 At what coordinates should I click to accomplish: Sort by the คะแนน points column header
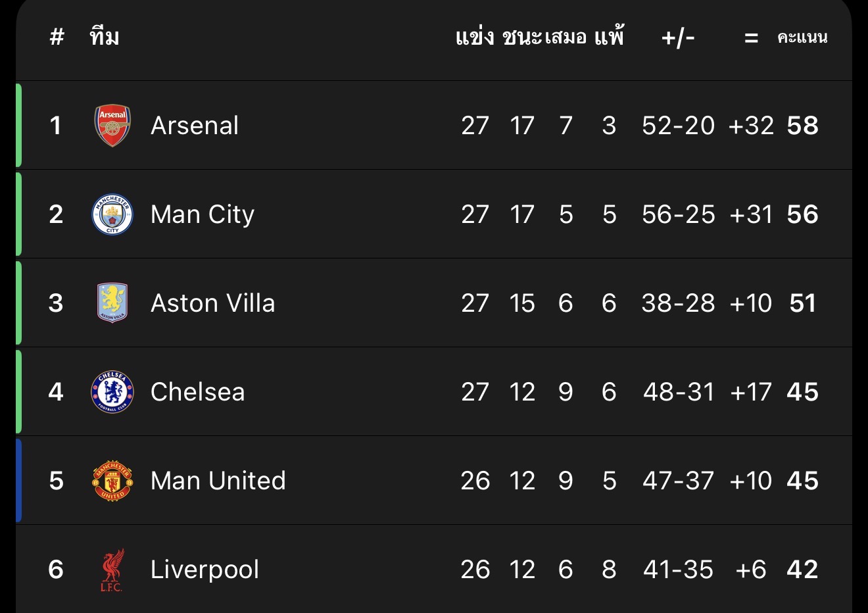(x=802, y=37)
